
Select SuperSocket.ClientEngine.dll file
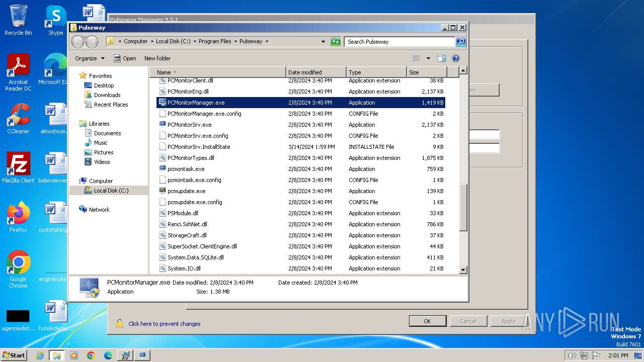point(301,246)
